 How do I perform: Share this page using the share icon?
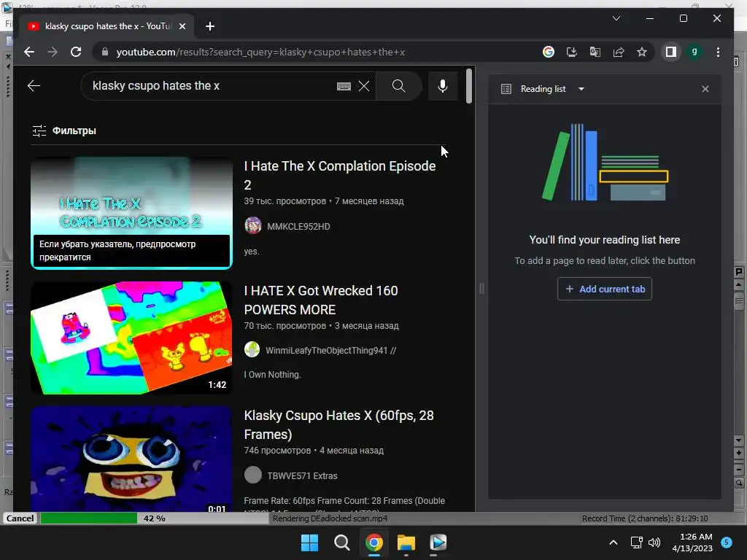(x=619, y=52)
